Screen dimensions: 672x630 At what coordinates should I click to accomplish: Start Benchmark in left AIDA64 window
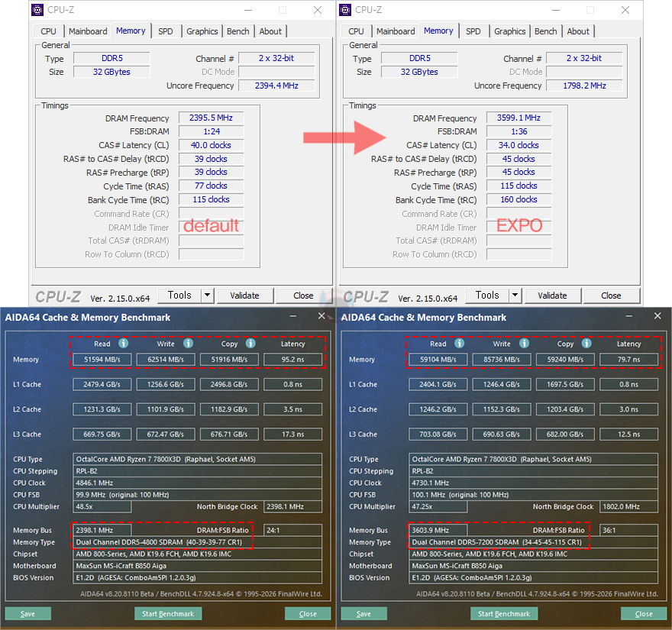[x=168, y=614]
